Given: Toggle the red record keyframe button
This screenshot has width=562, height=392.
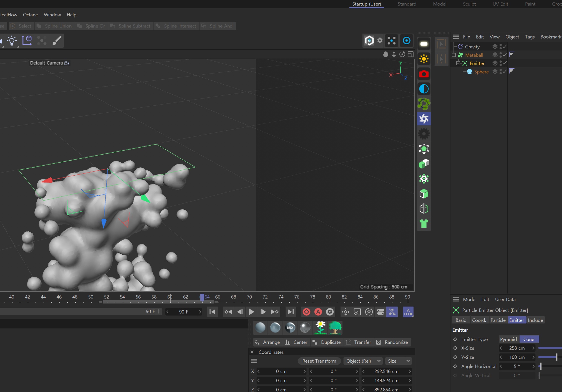Looking at the screenshot, I should (306, 312).
